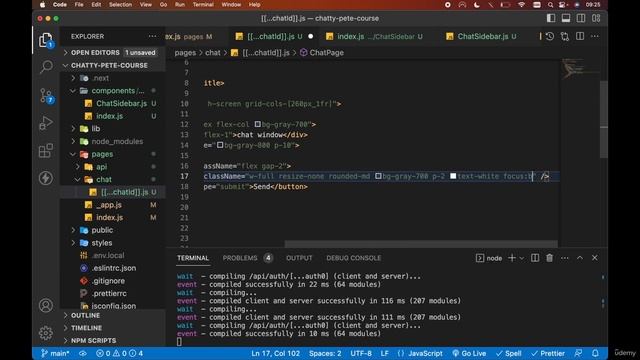The image size is (640, 360).
Task: Click Go Live in status bar
Action: pos(469,353)
